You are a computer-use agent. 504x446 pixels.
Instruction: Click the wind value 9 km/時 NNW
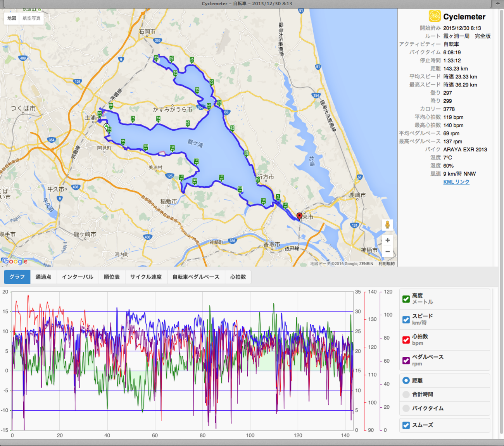click(x=459, y=174)
